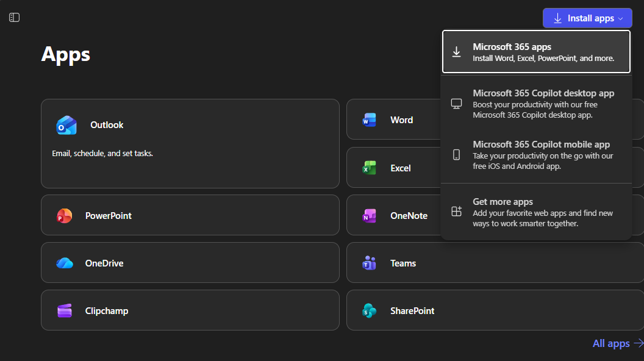Click the Outlook app icon

click(x=66, y=125)
